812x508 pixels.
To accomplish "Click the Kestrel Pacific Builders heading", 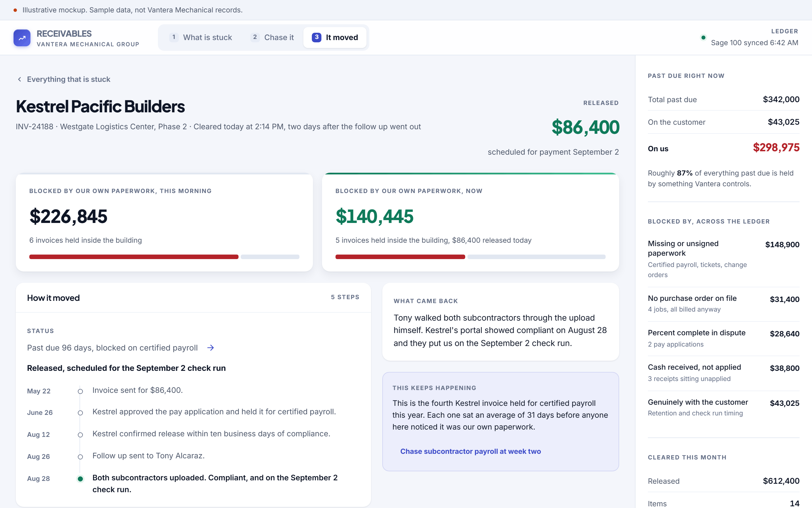I will point(100,106).
